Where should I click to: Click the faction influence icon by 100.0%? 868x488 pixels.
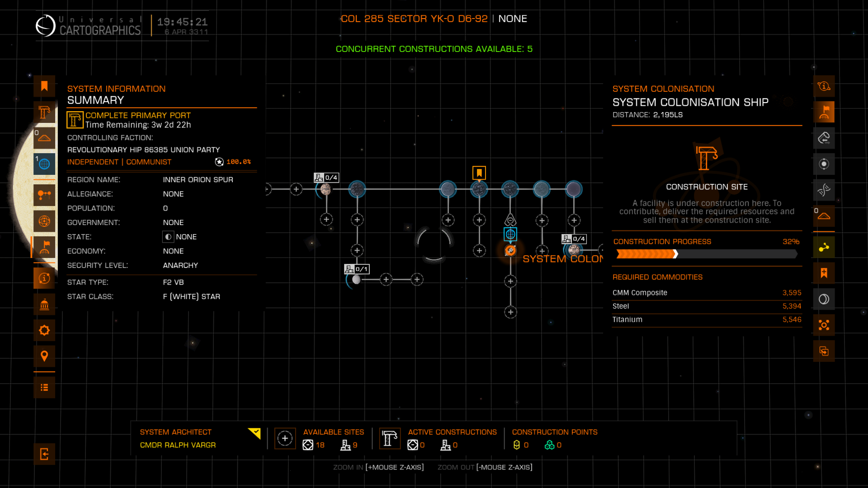(219, 162)
